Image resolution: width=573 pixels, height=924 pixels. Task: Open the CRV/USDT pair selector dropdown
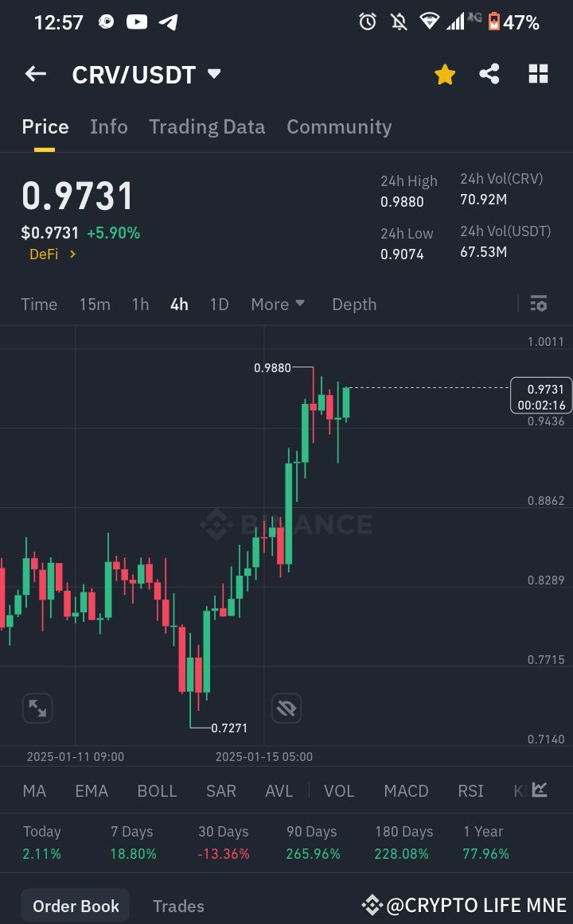tap(213, 74)
